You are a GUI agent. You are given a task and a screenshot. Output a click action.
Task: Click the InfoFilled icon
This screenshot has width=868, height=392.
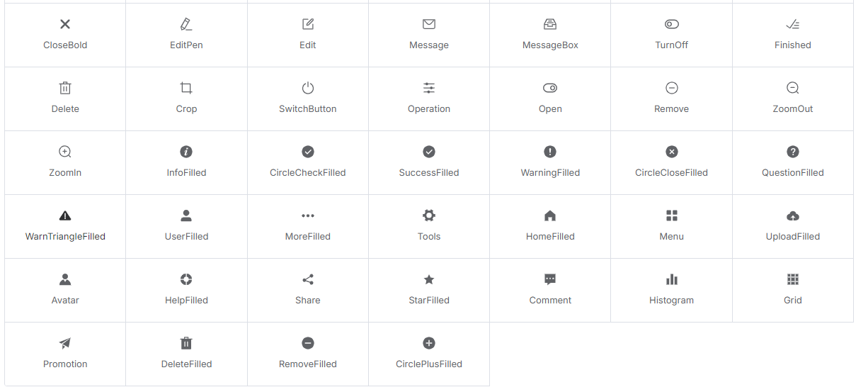(x=186, y=152)
